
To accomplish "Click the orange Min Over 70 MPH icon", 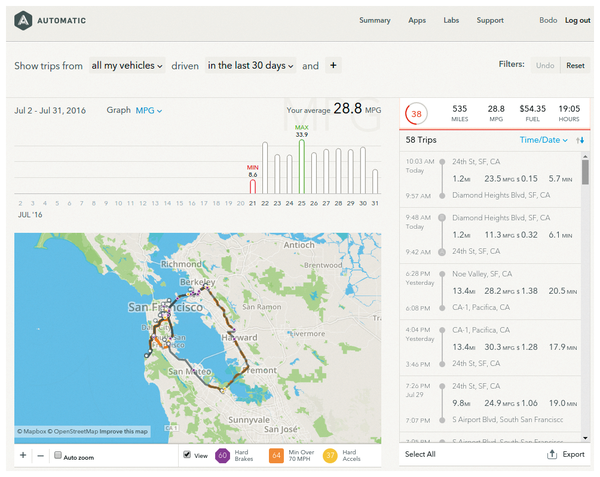I will [276, 456].
